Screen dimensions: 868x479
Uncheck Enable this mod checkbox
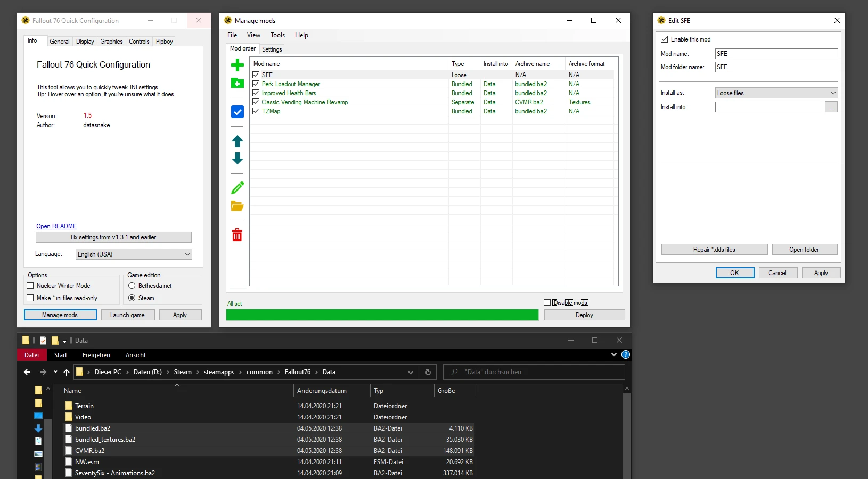click(665, 39)
